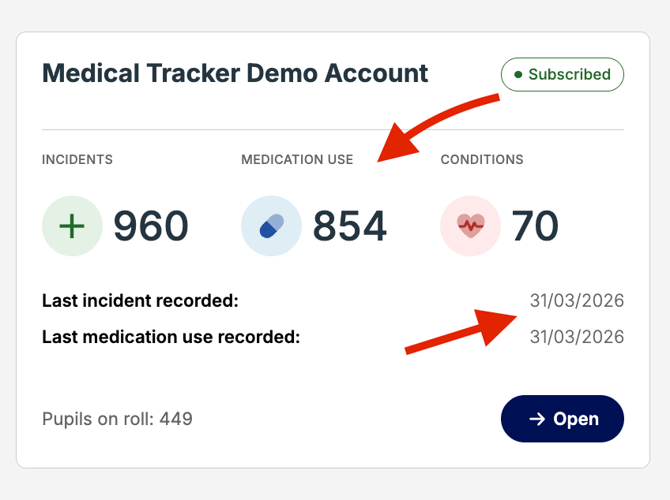Click the 854 medication use count

pos(350,227)
